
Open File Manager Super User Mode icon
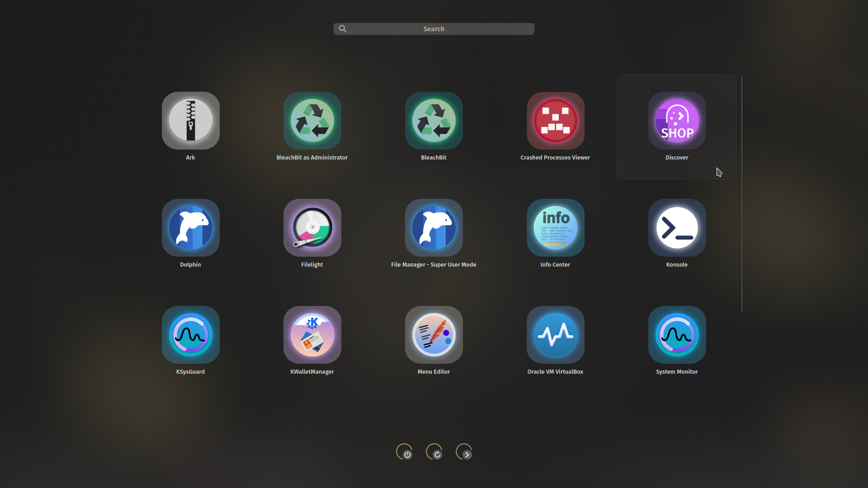click(x=434, y=228)
